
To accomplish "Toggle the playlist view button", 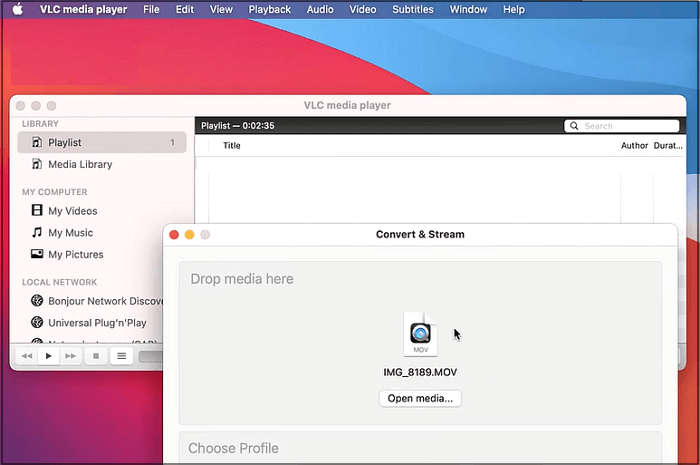I will click(121, 356).
